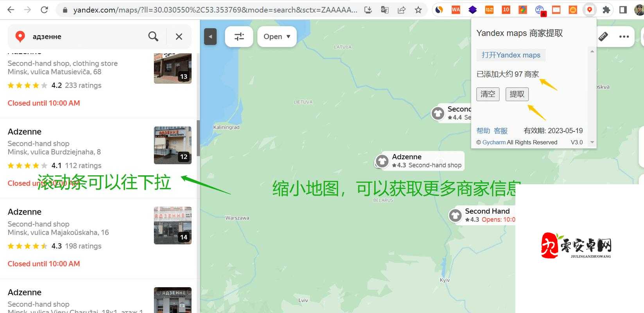Image resolution: width=644 pixels, height=313 pixels.
Task: Open the Extensions puzzle piece menu
Action: click(606, 10)
